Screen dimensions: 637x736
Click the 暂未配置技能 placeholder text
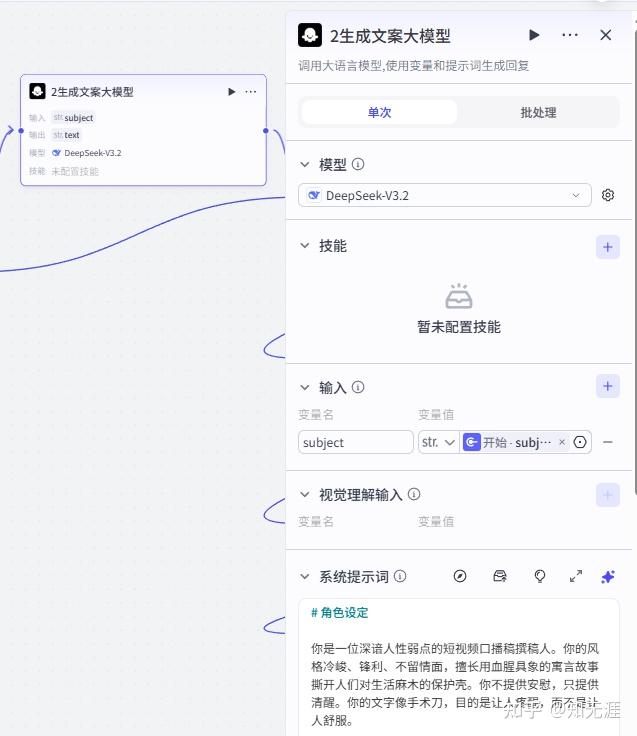click(459, 327)
